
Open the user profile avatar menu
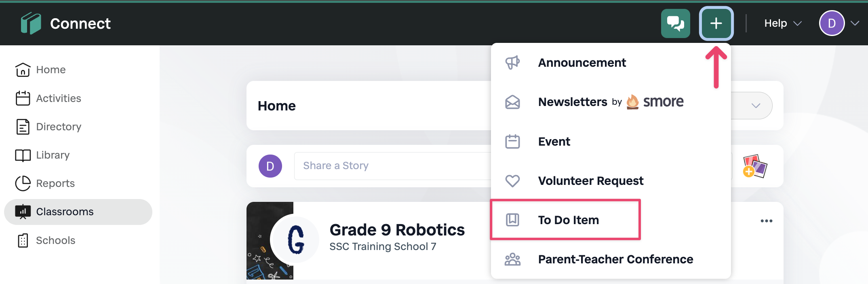[832, 23]
